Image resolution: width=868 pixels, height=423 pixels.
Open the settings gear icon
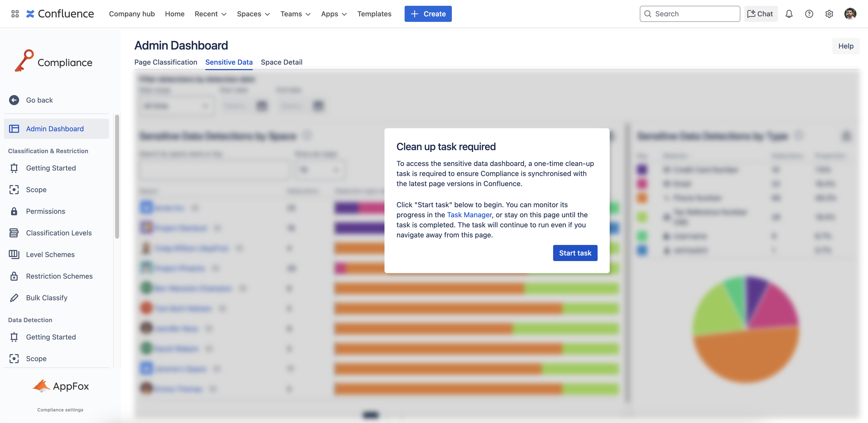pos(829,14)
